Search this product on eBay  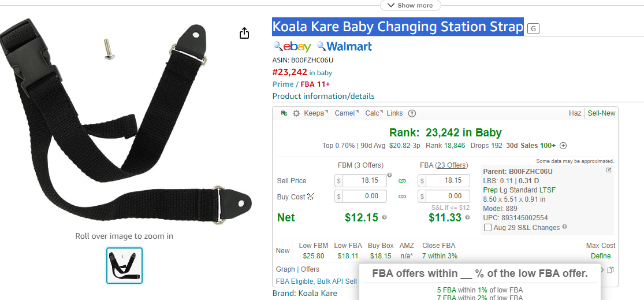[292, 46]
